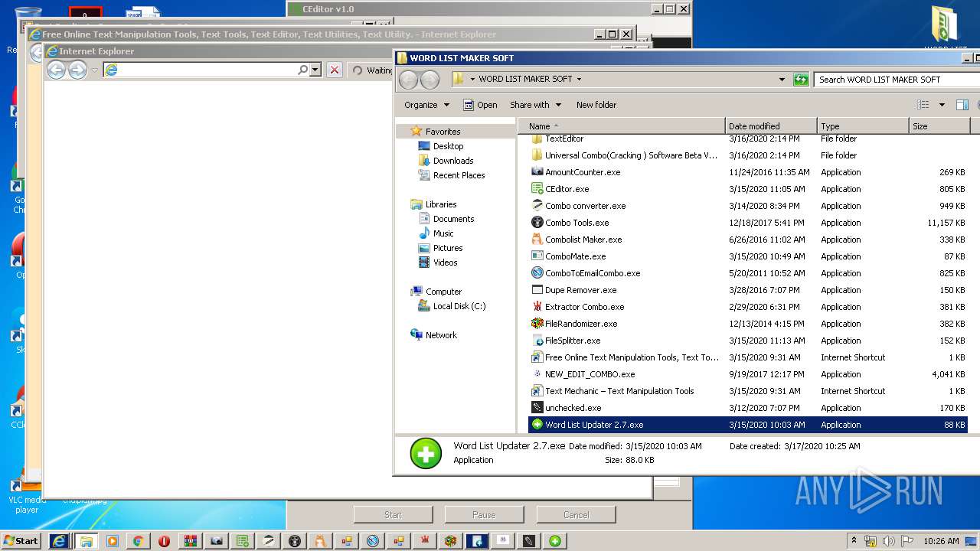Select Dupe Remover.exe file icon
This screenshot has height=551, width=980.
pyautogui.click(x=537, y=290)
